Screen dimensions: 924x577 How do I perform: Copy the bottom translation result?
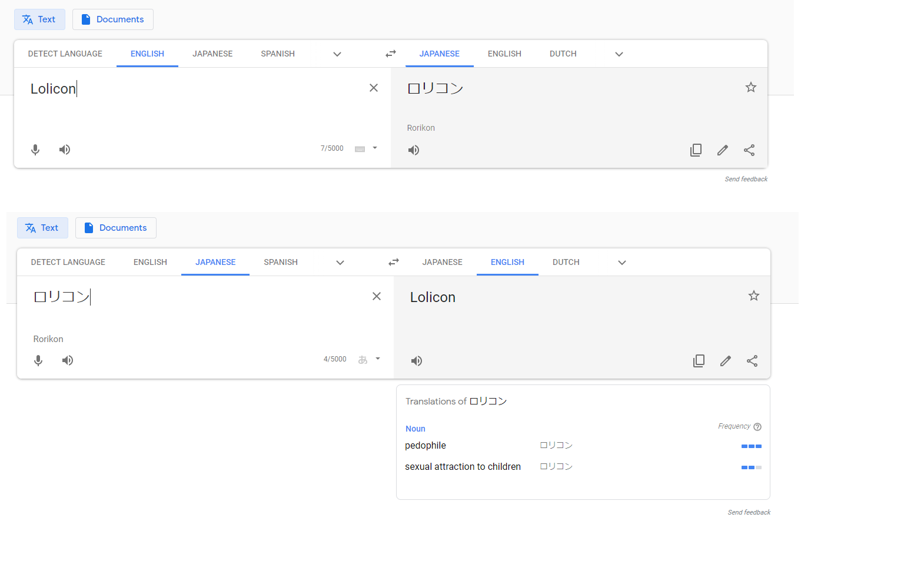click(x=699, y=361)
